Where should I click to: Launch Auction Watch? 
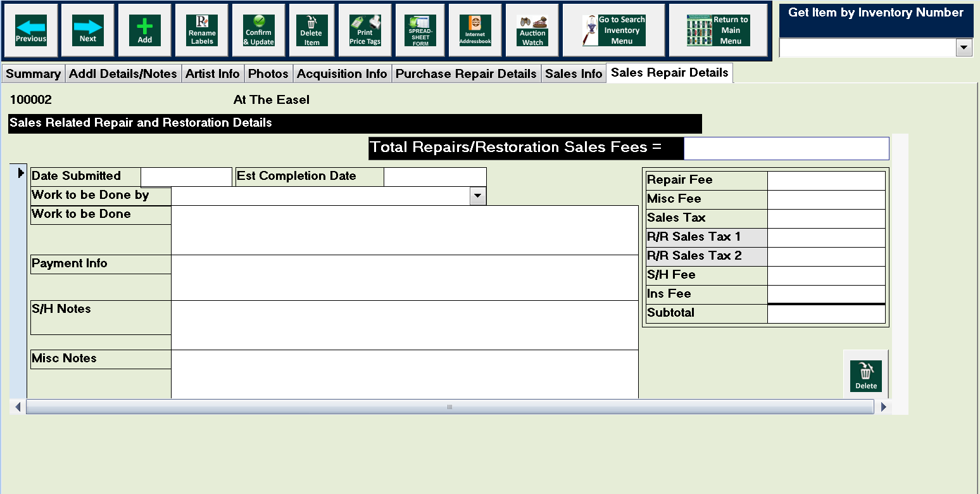pos(532,30)
